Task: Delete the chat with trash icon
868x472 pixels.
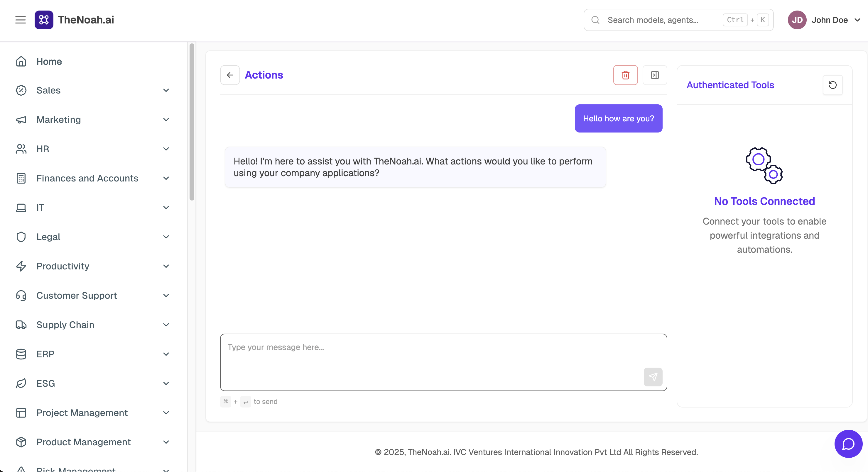Action: (625, 75)
